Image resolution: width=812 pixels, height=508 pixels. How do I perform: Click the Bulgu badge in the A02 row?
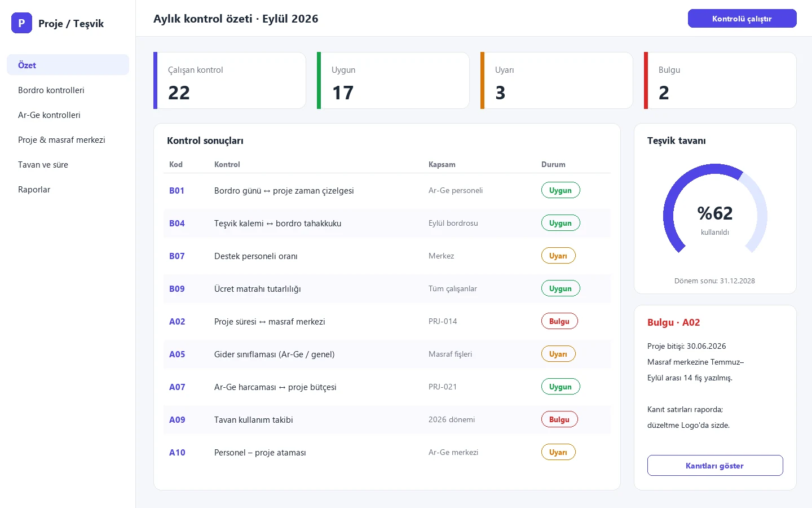(x=559, y=321)
